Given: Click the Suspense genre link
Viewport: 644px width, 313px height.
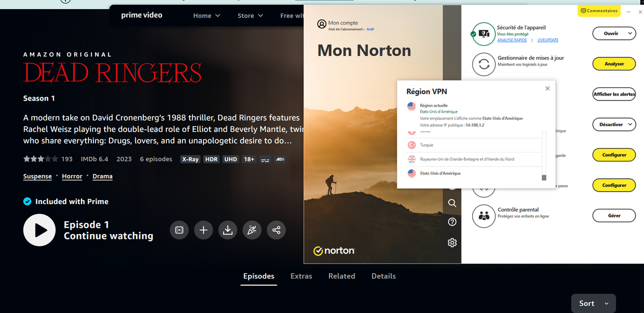Looking at the screenshot, I should (38, 176).
